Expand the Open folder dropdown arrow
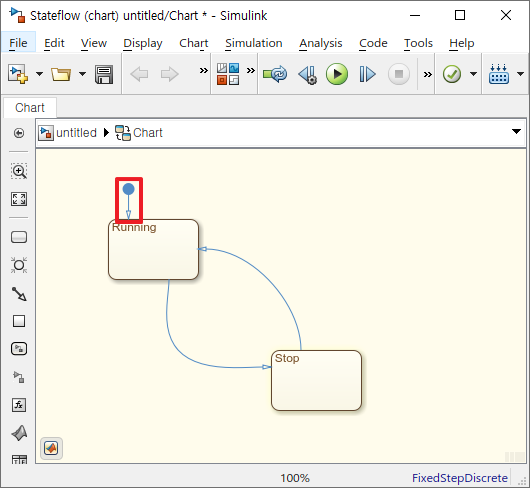The image size is (530, 488). [x=82, y=74]
